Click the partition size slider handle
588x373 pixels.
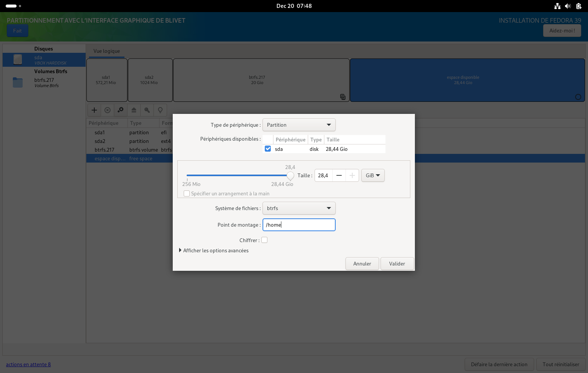click(290, 176)
